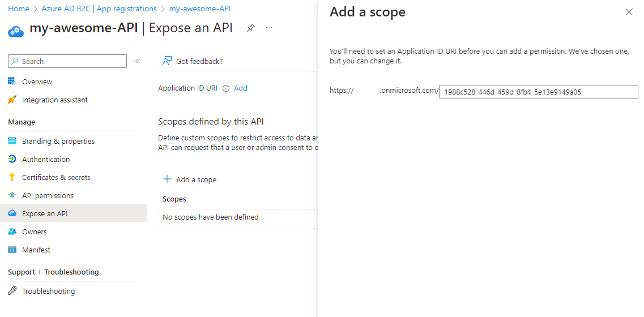Viewport: 644px width, 317px height.
Task: Open the Overview menu item
Action: tap(37, 82)
